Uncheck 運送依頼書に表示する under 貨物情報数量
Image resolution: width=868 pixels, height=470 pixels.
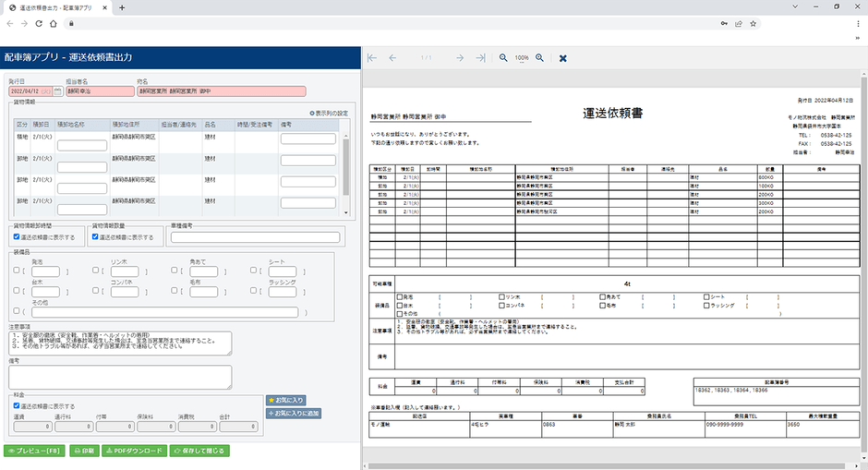(x=95, y=236)
